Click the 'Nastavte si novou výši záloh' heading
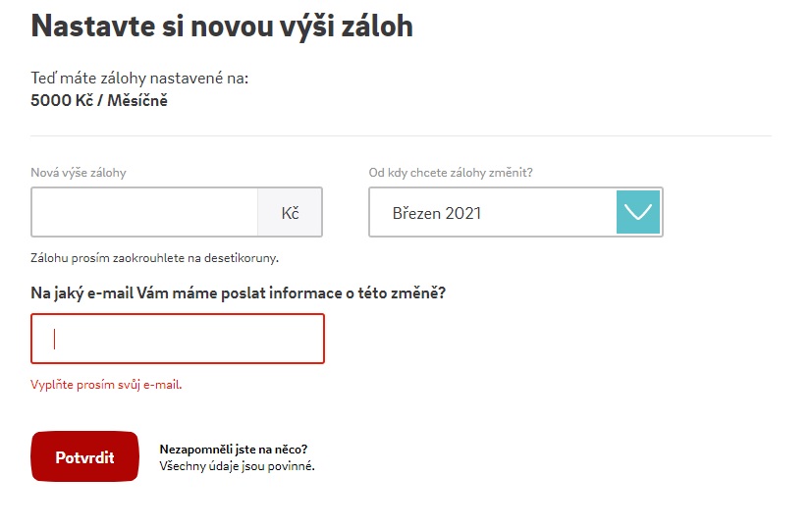Image resolution: width=812 pixels, height=531 pixels. coord(222,27)
